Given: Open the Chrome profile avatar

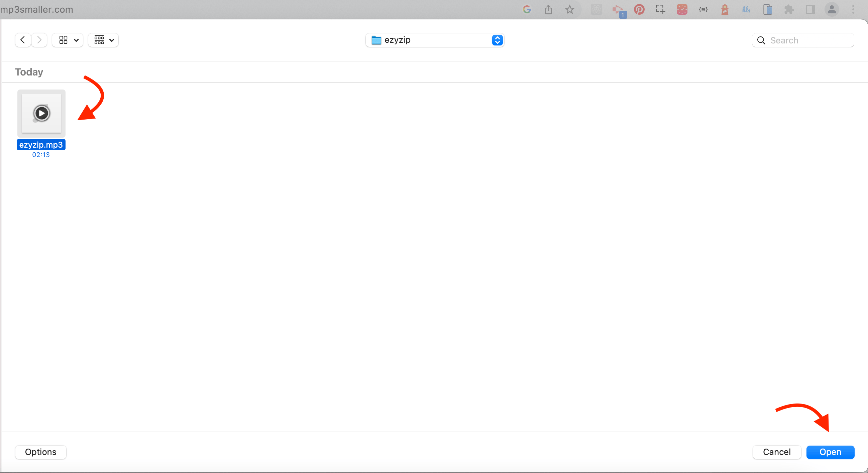Looking at the screenshot, I should tap(832, 9).
